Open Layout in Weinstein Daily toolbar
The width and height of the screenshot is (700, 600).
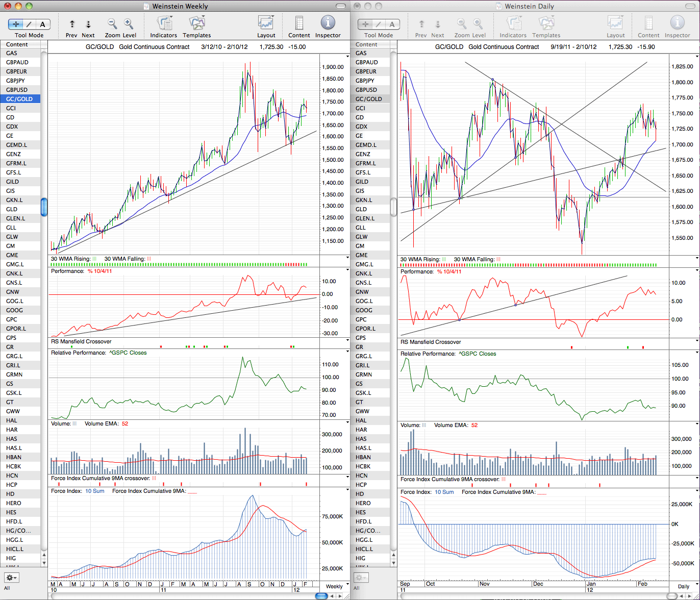pyautogui.click(x=616, y=23)
